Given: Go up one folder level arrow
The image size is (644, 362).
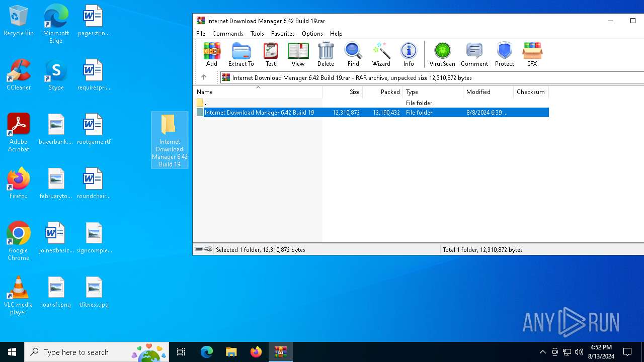Looking at the screenshot, I should point(204,77).
